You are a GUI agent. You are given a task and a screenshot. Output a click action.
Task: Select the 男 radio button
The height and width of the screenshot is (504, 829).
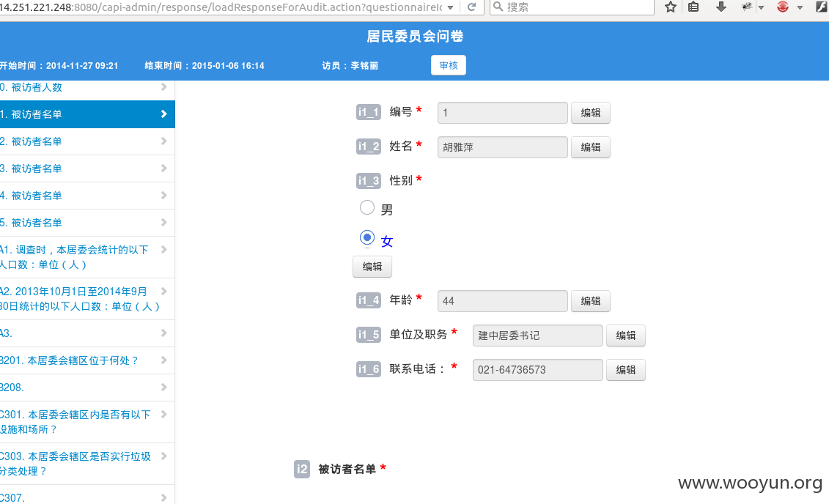pos(367,207)
